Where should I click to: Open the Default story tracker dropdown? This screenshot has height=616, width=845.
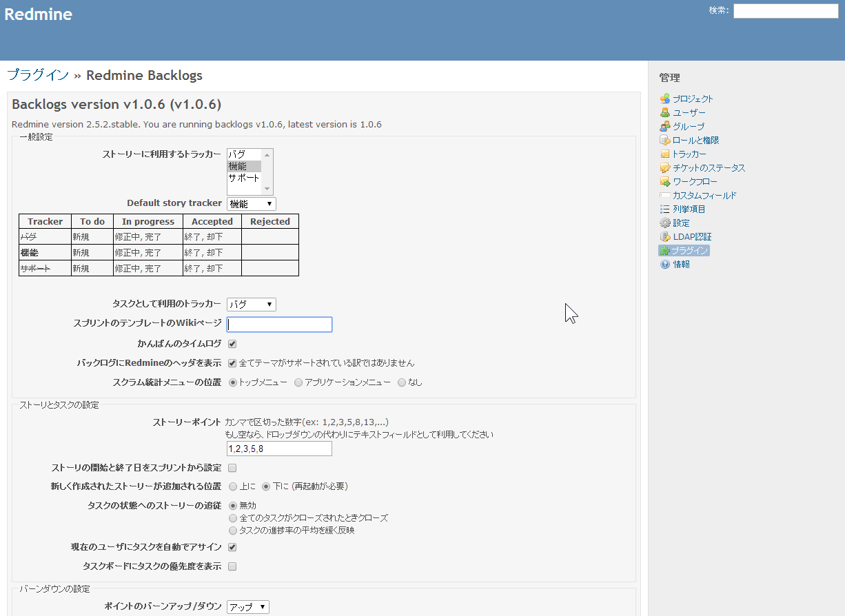(252, 204)
